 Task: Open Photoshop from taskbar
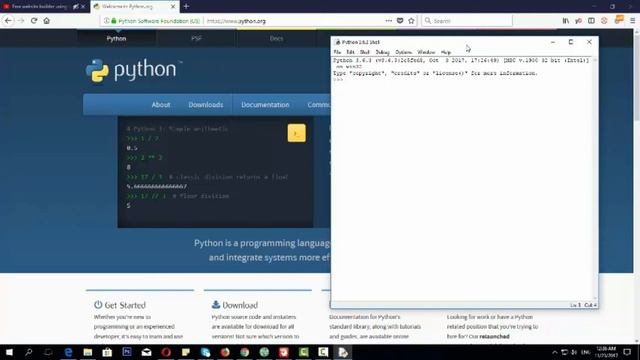(x=127, y=352)
